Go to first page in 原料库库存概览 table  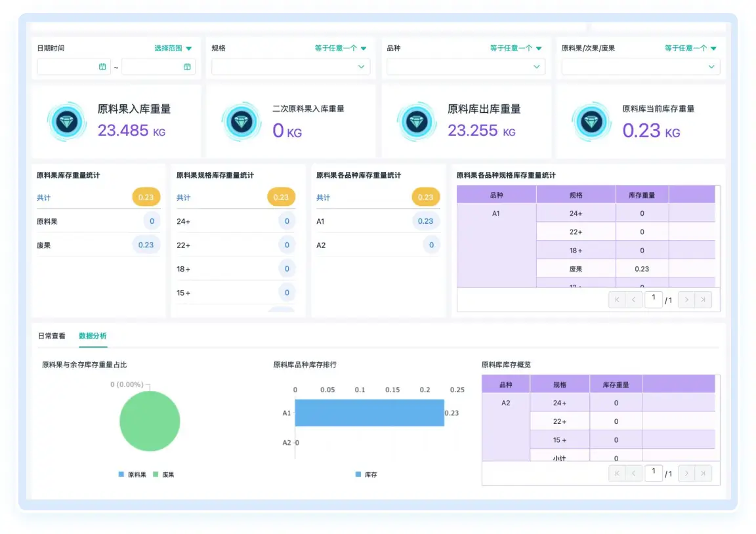[x=616, y=473]
